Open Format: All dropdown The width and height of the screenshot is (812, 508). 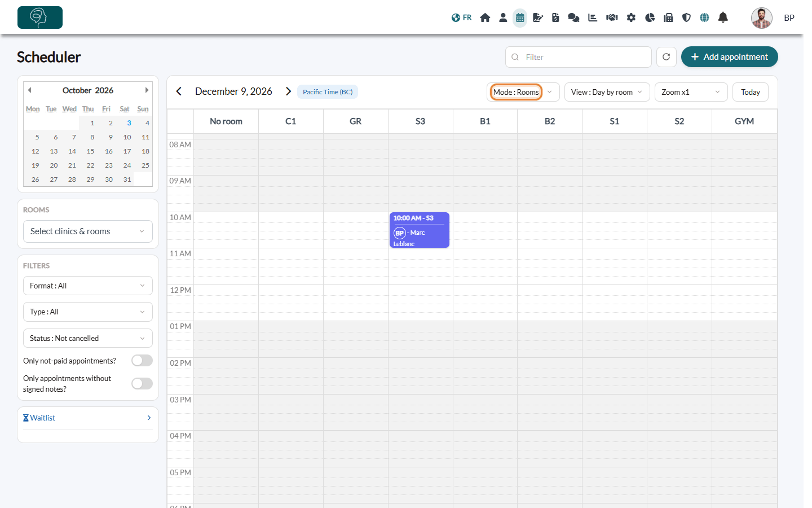coord(88,286)
